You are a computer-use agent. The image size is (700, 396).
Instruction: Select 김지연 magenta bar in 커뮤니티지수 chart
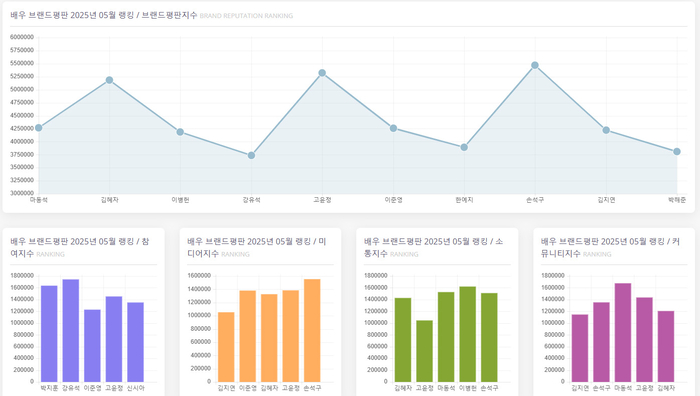point(580,348)
